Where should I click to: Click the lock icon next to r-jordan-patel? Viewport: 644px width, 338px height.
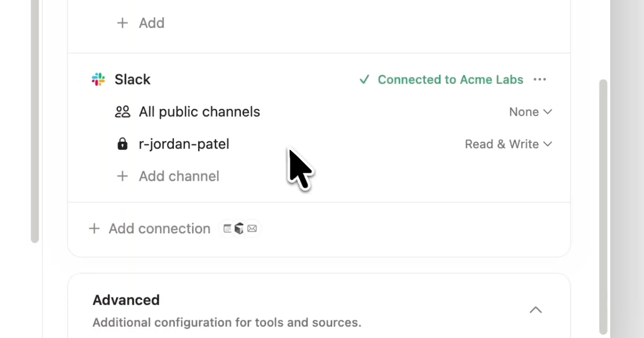pos(122,144)
